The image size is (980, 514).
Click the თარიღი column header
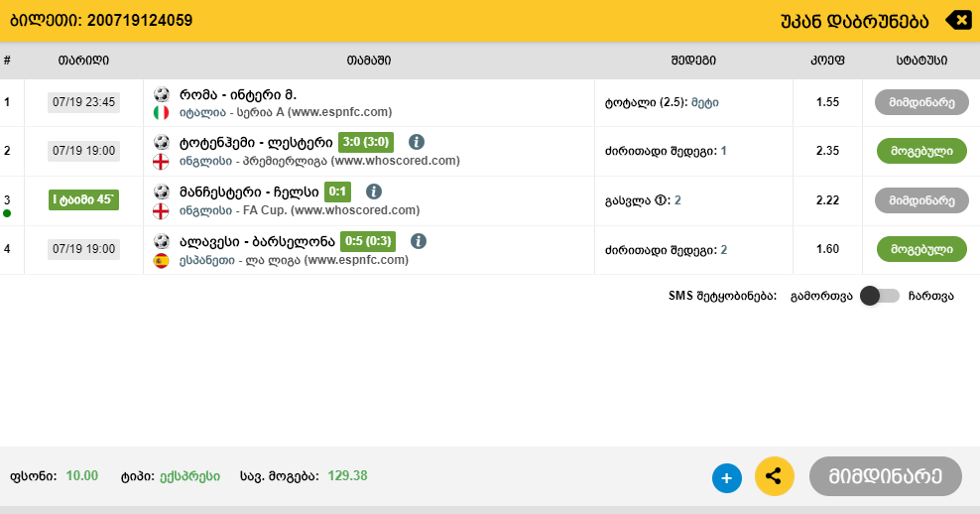tap(83, 61)
